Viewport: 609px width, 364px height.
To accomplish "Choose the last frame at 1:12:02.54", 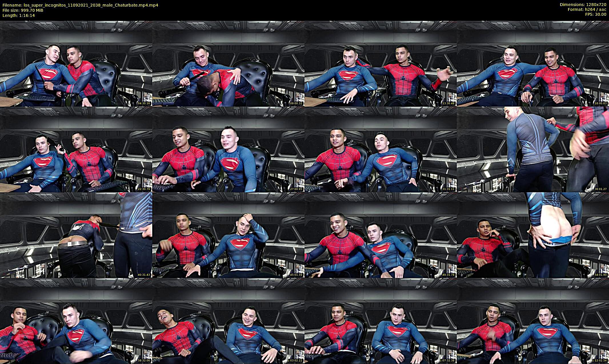I will pyautogui.click(x=533, y=321).
